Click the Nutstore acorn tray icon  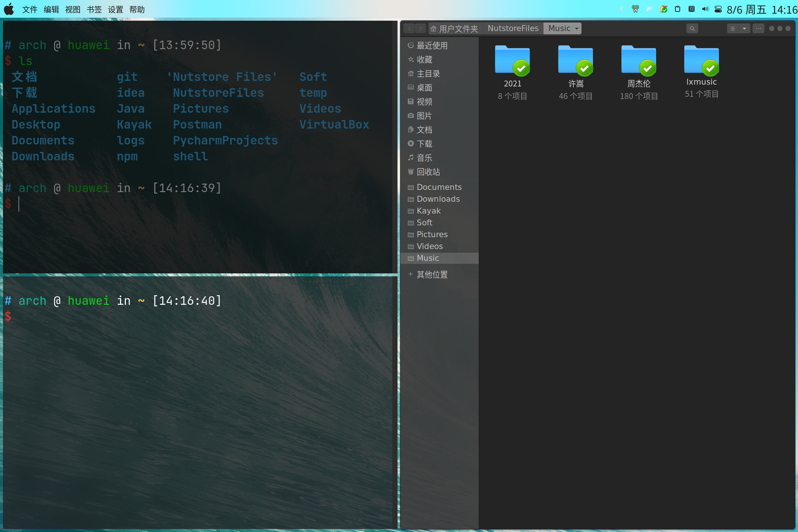click(663, 9)
